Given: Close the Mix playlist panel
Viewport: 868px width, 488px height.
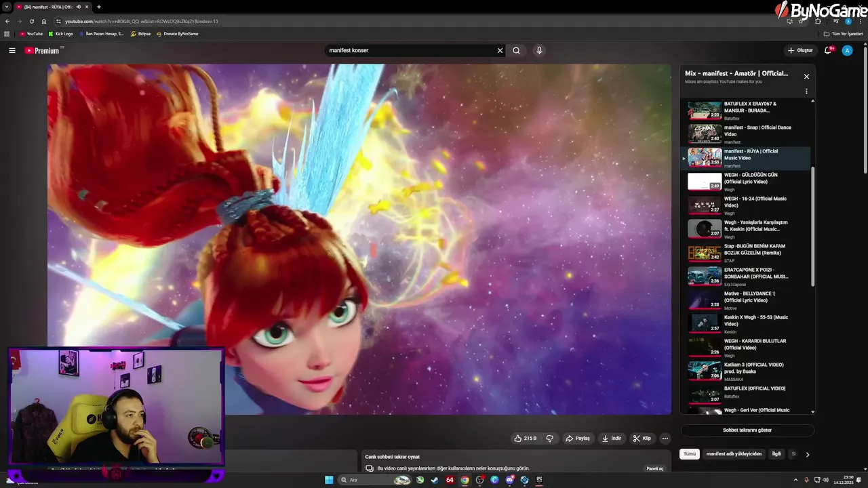Looking at the screenshot, I should point(806,77).
